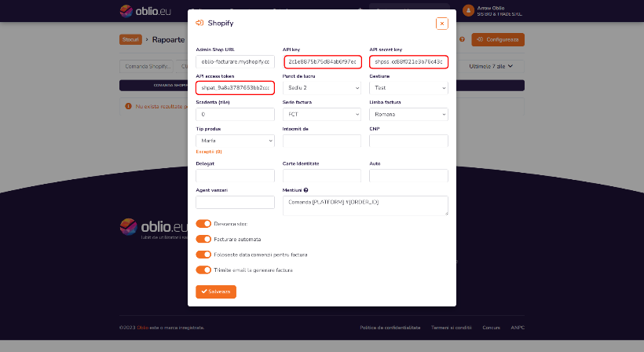Disable the Facturare automata switch
This screenshot has height=352, width=644.
pos(203,239)
